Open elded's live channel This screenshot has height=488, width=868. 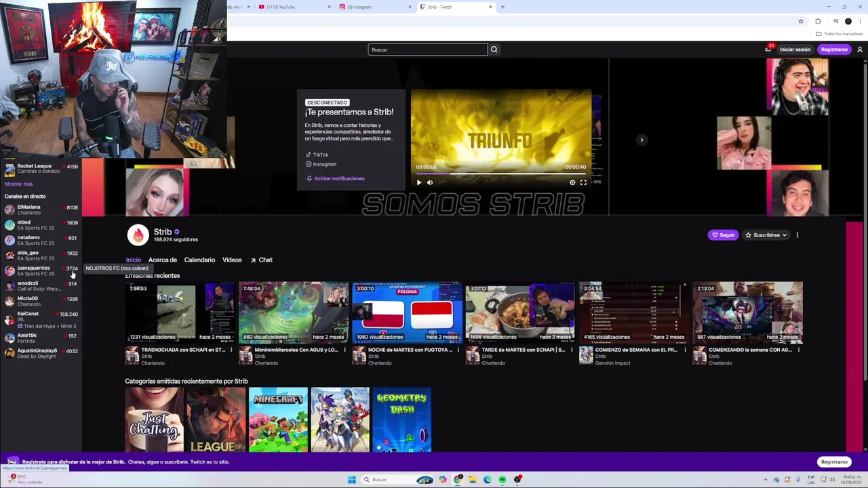(41, 225)
